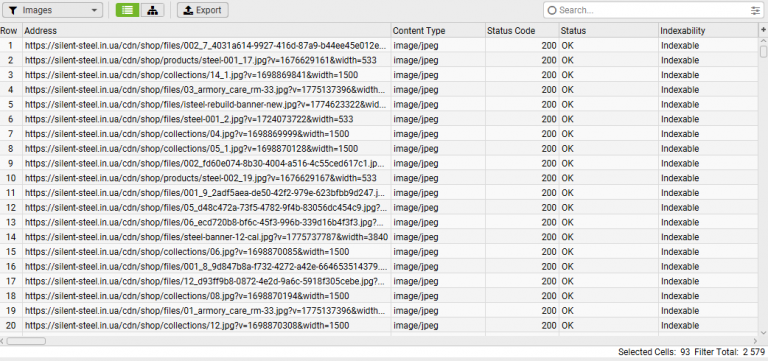This screenshot has height=361, width=768.
Task: Sort by Address column header
Action: click(206, 31)
